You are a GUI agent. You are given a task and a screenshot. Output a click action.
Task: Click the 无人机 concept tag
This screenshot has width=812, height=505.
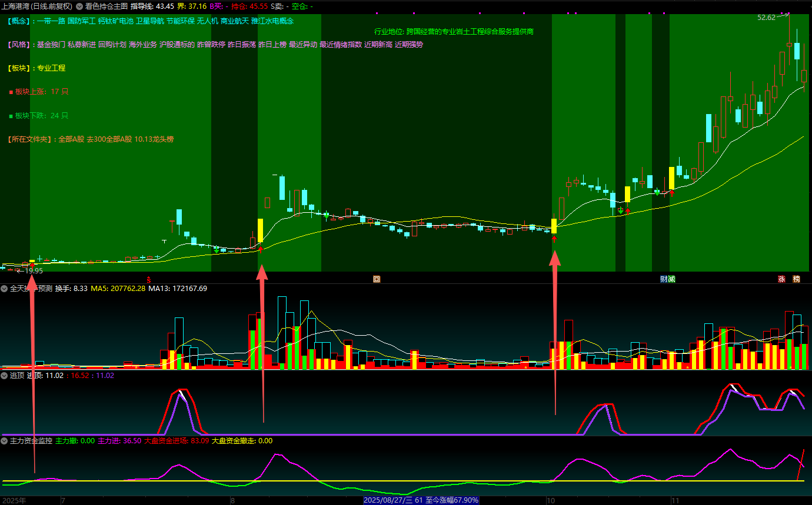coord(207,21)
